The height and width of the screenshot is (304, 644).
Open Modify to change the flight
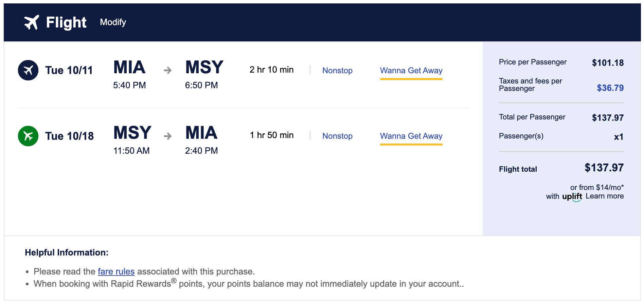coord(113,22)
